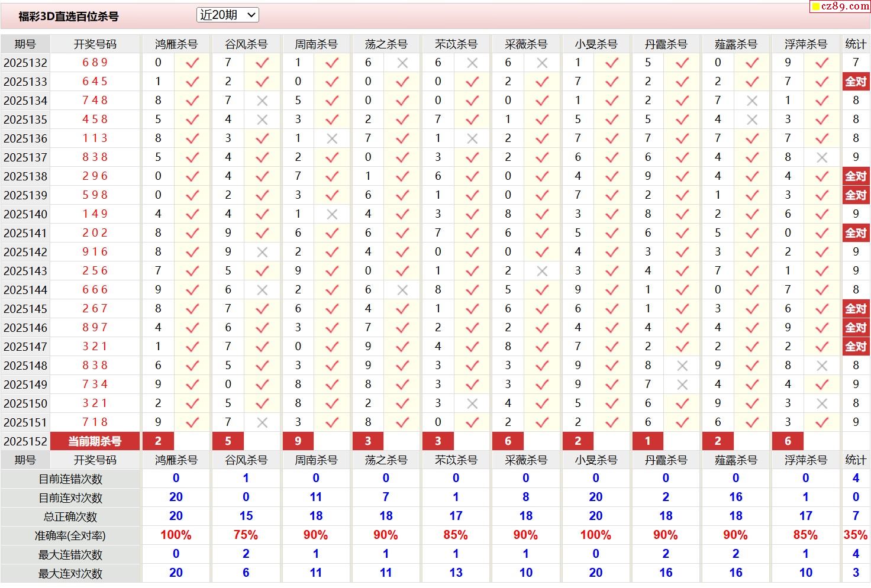Viewport: 871px width, 588px height.
Task: Click the X mark in row 2025142 谷风杀号 column
Action: pos(262,252)
